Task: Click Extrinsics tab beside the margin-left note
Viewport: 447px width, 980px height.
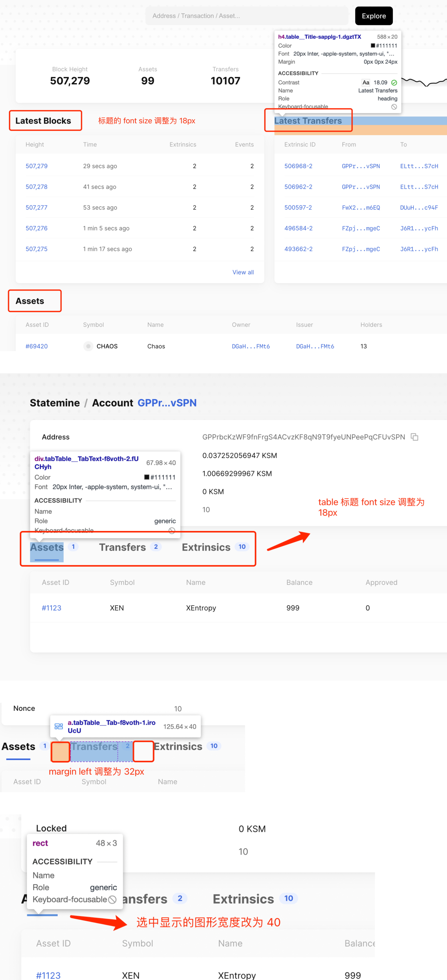Action: [x=178, y=746]
